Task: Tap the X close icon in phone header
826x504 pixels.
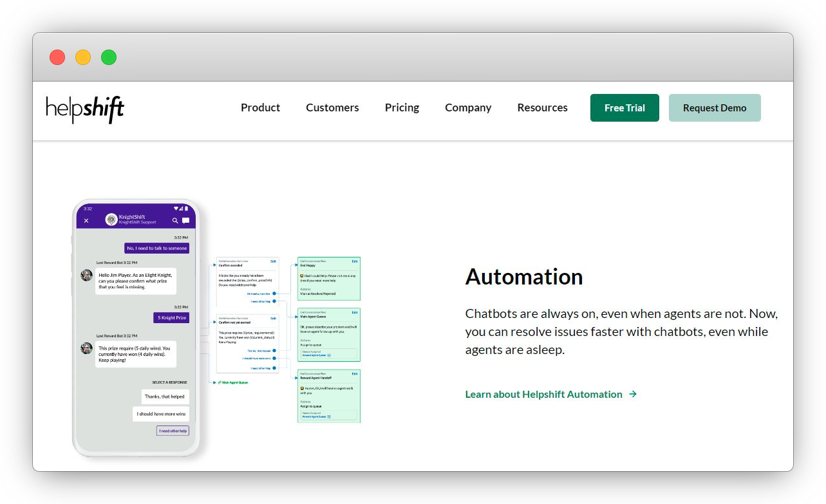Action: (86, 221)
